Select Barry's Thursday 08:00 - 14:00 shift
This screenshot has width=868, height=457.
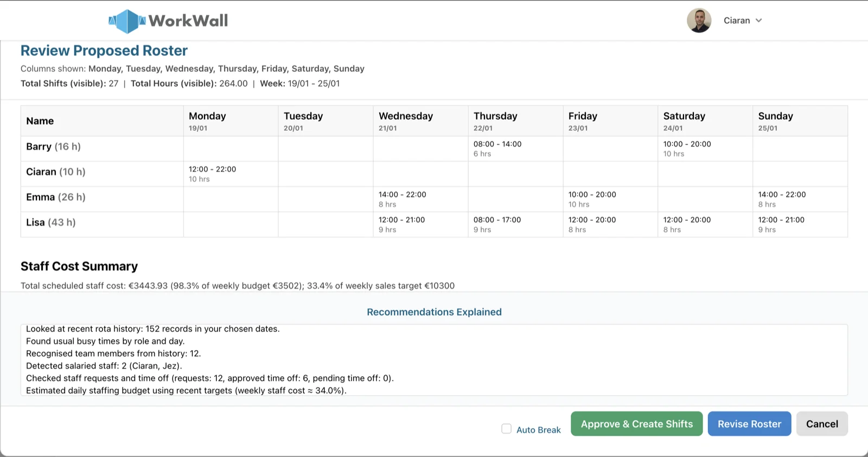[515, 149]
